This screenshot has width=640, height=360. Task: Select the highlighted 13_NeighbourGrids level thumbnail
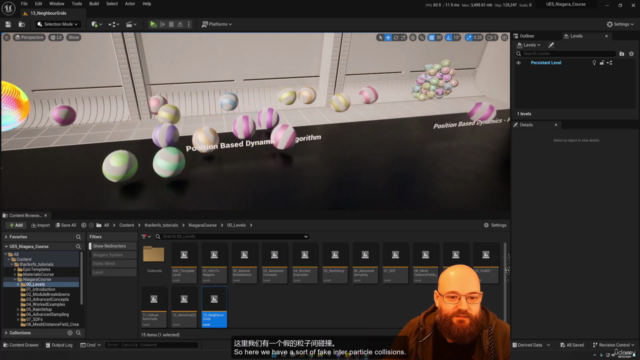coord(214,307)
